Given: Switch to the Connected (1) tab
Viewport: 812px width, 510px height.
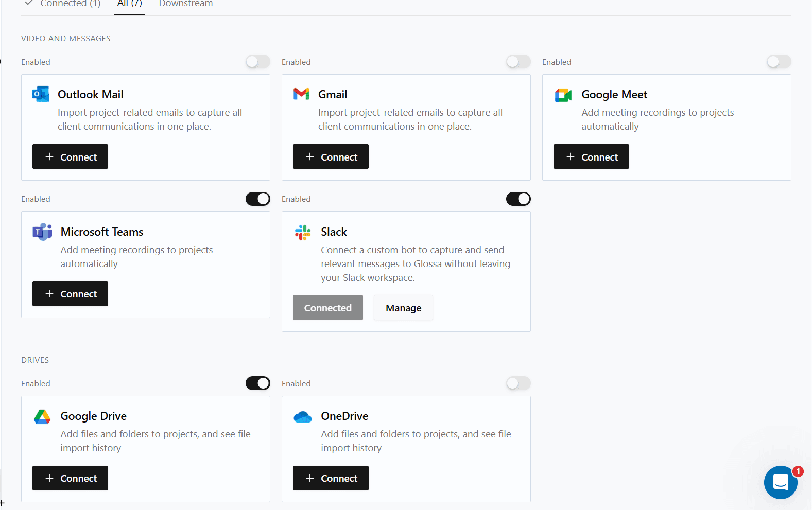Looking at the screenshot, I should [x=63, y=4].
